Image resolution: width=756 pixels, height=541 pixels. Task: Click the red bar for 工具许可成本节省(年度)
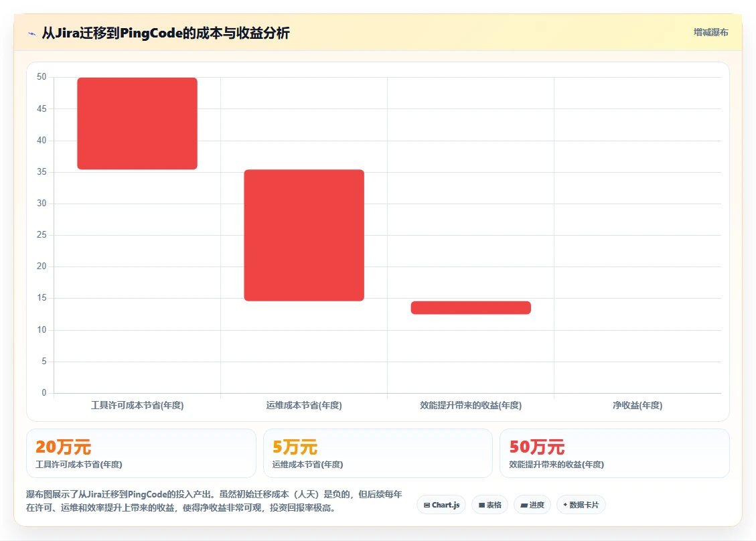point(137,123)
